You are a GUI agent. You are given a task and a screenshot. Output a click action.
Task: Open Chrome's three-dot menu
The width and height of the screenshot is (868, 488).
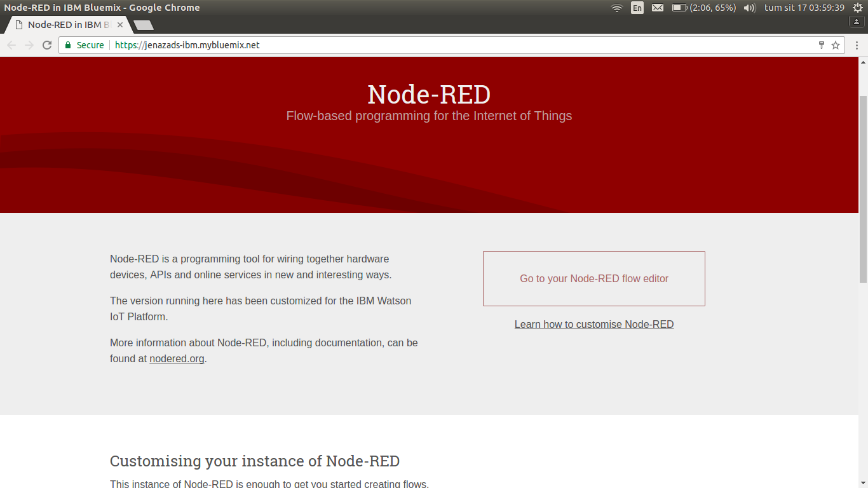coord(857,45)
